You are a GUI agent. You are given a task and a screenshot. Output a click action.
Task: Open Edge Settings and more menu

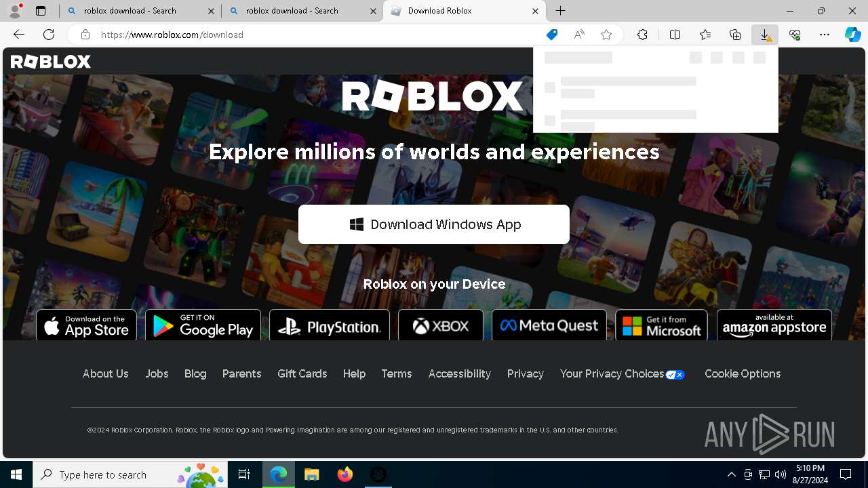(x=825, y=35)
